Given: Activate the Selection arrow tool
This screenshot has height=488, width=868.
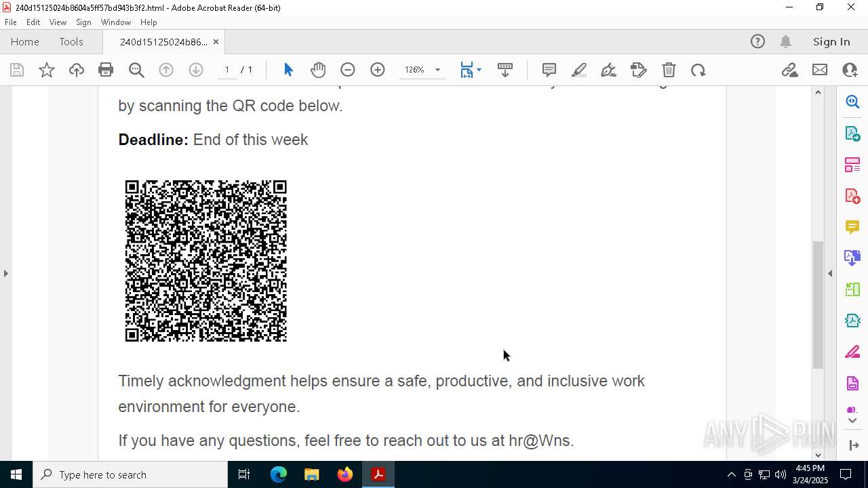Looking at the screenshot, I should click(x=288, y=70).
